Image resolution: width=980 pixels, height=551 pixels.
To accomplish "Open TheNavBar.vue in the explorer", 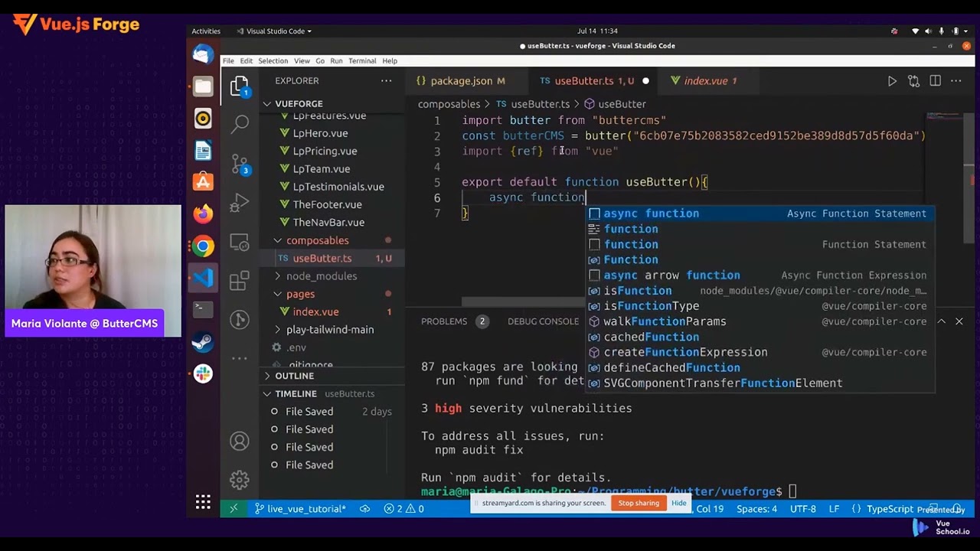I will (x=328, y=222).
